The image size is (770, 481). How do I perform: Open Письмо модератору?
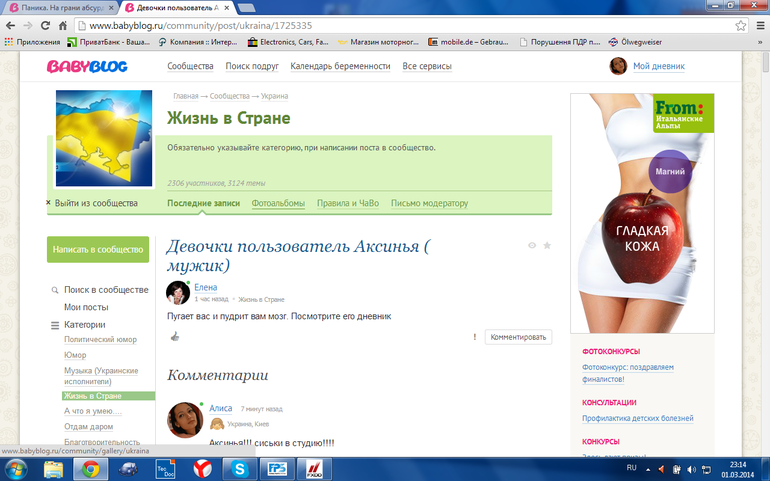click(x=429, y=203)
